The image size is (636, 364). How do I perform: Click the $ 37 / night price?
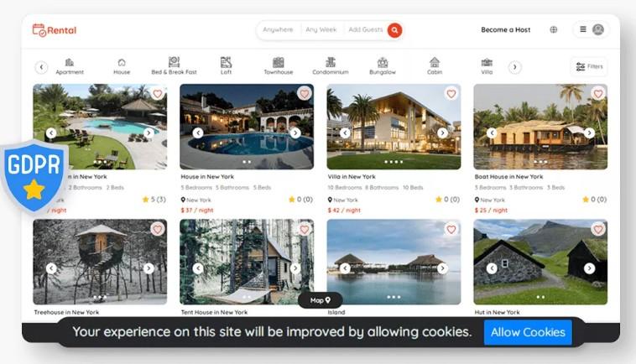tap(197, 210)
